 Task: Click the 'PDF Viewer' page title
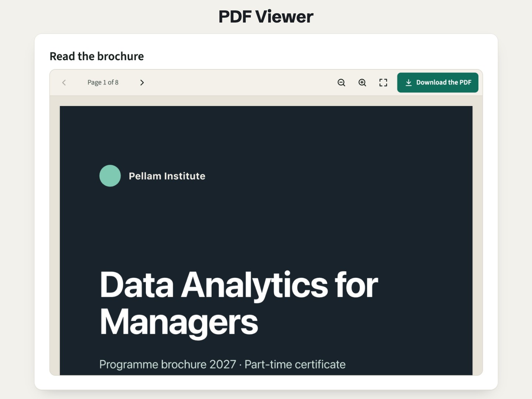[x=266, y=17]
